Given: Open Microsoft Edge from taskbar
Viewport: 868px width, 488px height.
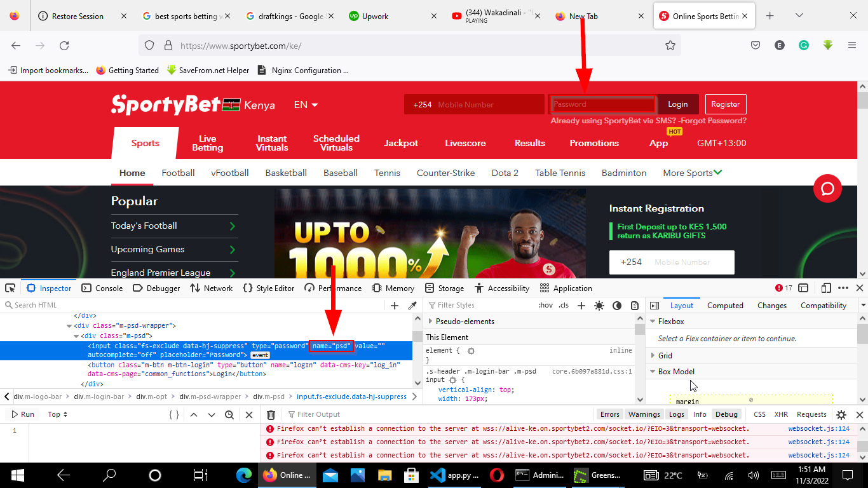Looking at the screenshot, I should pos(244,475).
